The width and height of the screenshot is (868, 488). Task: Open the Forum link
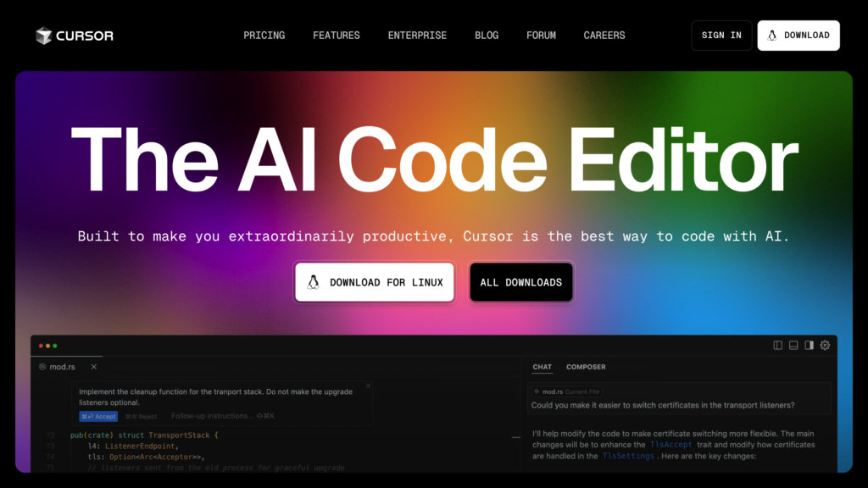[x=541, y=36]
